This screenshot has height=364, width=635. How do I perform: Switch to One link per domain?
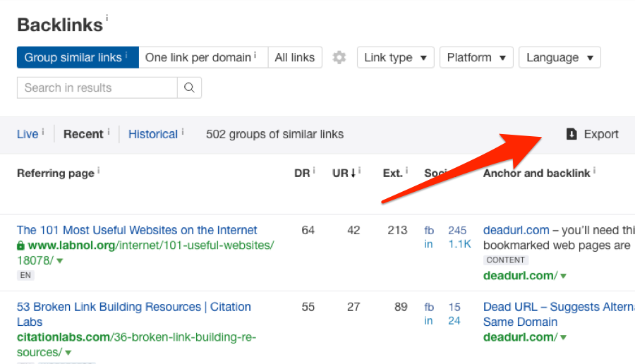click(202, 58)
